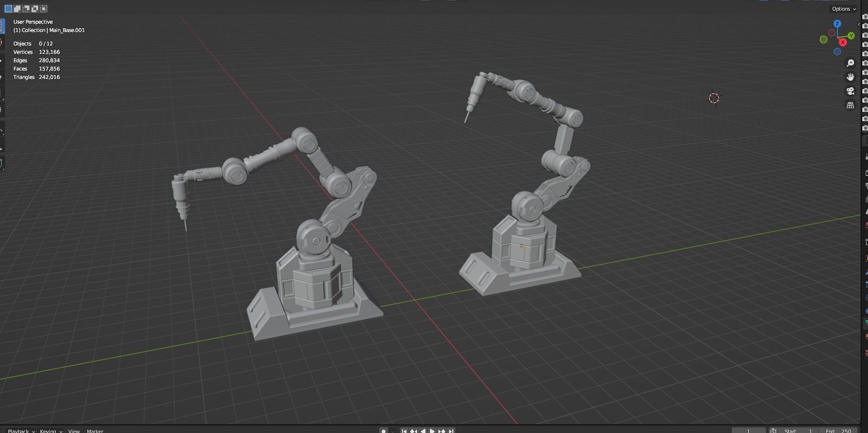This screenshot has height=433, width=868.
Task: Play the animation in reverse
Action: 423,431
